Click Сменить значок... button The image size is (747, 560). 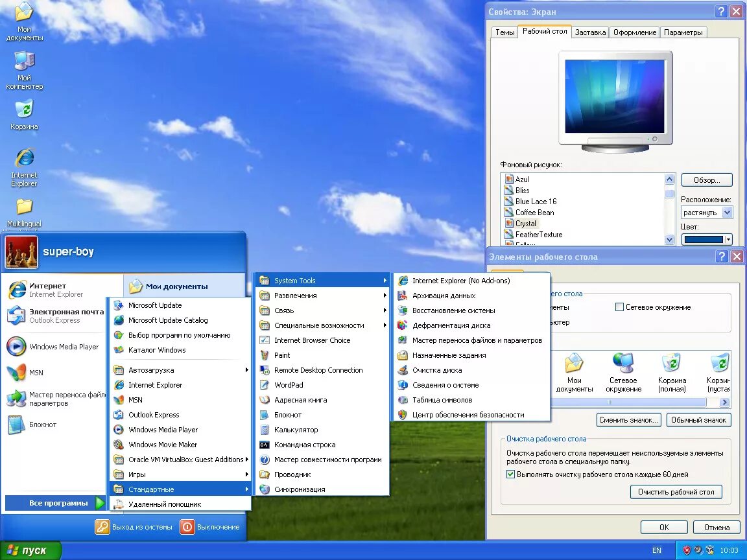(628, 420)
